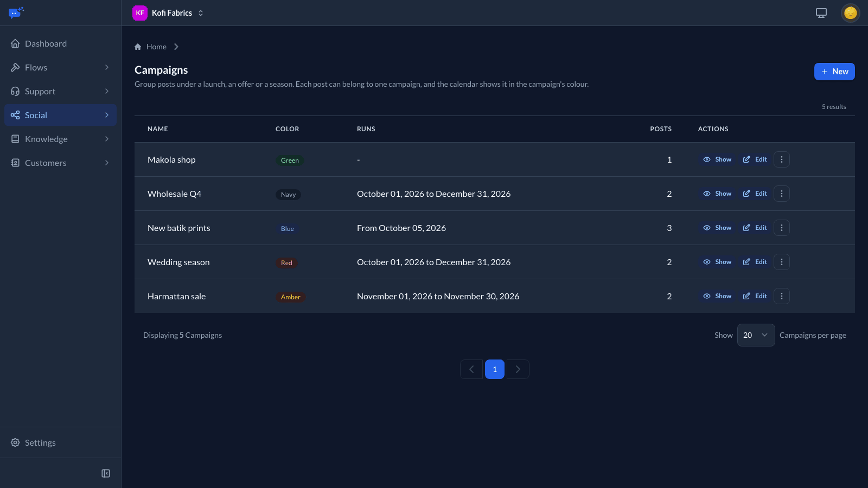The width and height of the screenshot is (868, 488).
Task: Follow the Home breadcrumb link
Action: click(156, 47)
